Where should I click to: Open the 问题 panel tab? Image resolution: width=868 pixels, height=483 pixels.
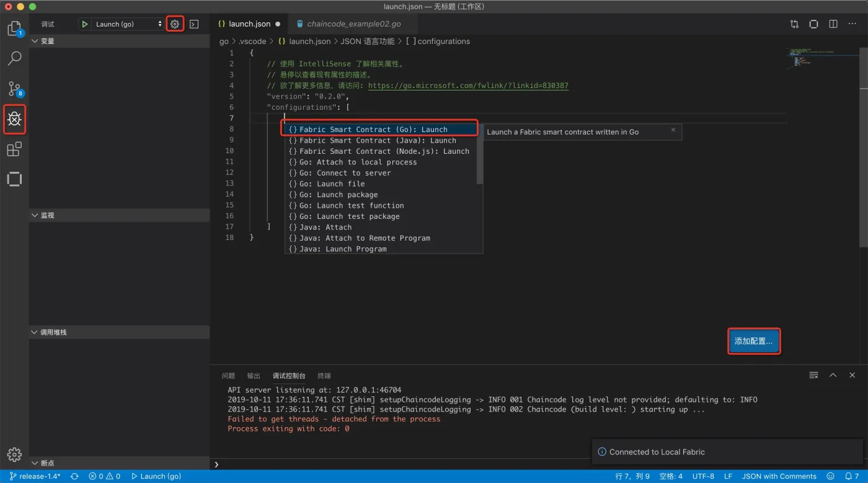[x=228, y=376]
